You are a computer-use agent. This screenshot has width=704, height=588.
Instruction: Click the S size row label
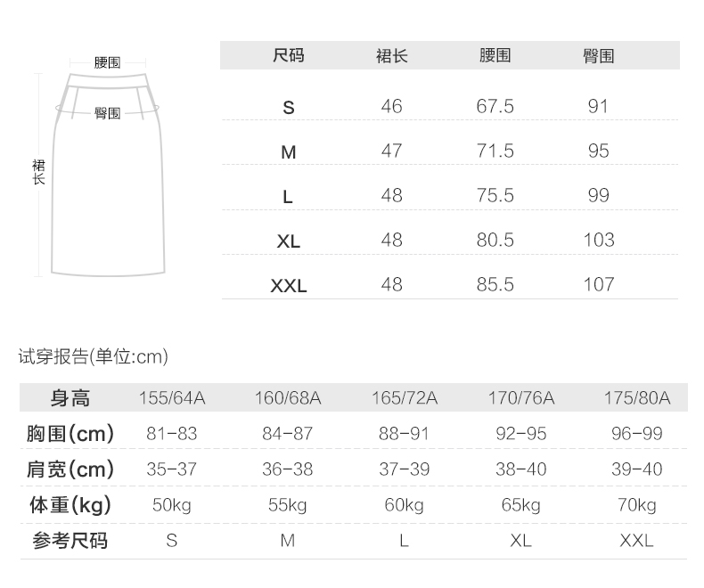coord(288,108)
